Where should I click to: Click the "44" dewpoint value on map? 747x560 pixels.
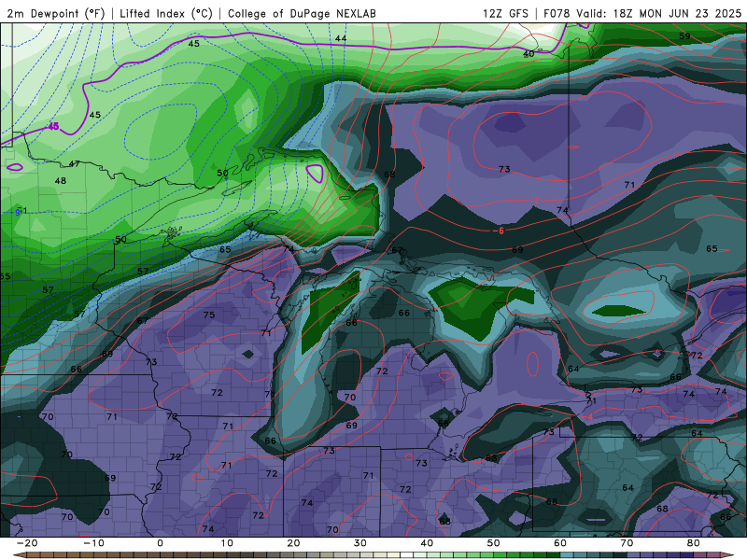[x=341, y=38]
